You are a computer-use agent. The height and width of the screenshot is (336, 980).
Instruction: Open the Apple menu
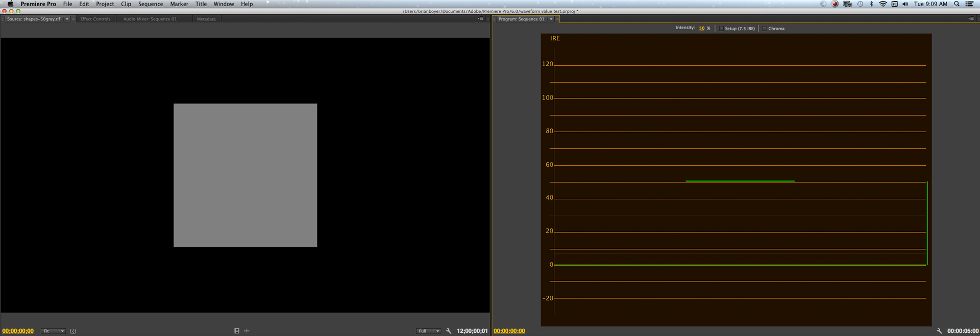point(10,4)
